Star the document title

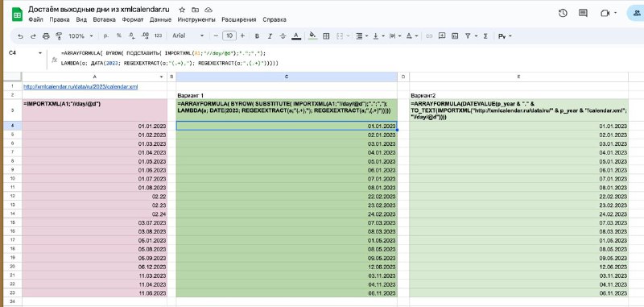183,10
